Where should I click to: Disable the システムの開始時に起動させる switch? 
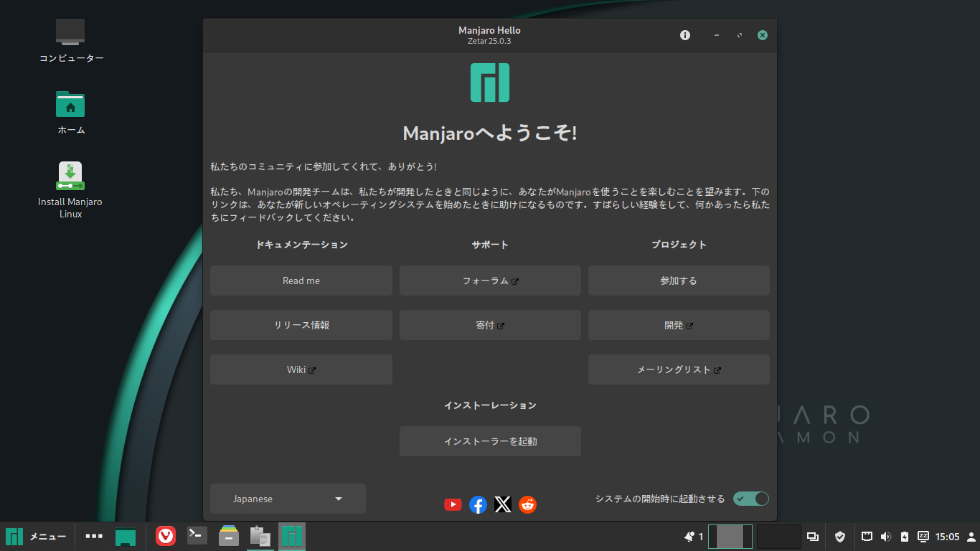tap(750, 499)
